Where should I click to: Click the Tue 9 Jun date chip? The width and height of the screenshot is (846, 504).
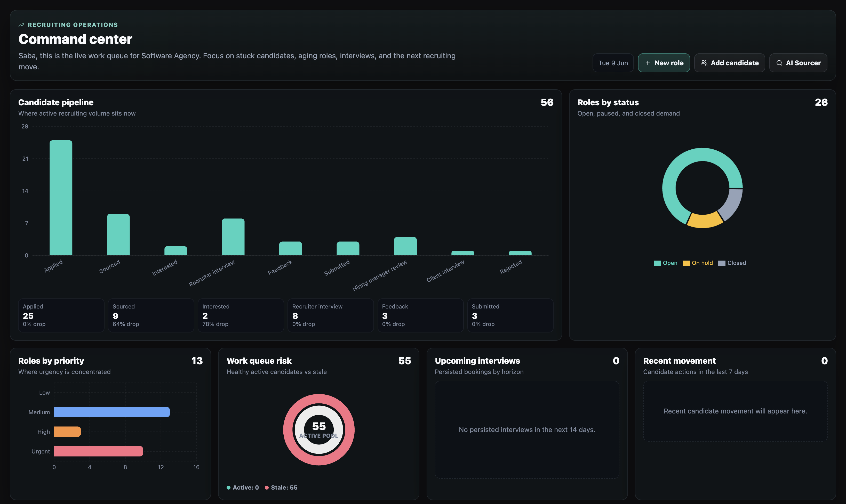[613, 63]
